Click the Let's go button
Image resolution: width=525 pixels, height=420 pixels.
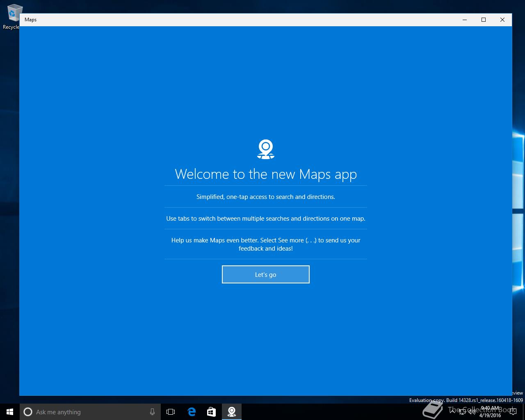pos(265,274)
